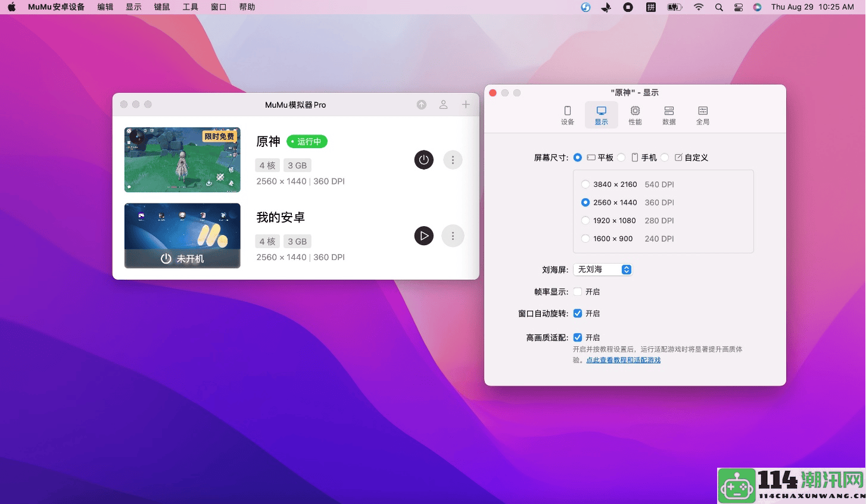This screenshot has width=866, height=504.
Task: Choose 1920 × 1080 resolution
Action: pos(585,221)
